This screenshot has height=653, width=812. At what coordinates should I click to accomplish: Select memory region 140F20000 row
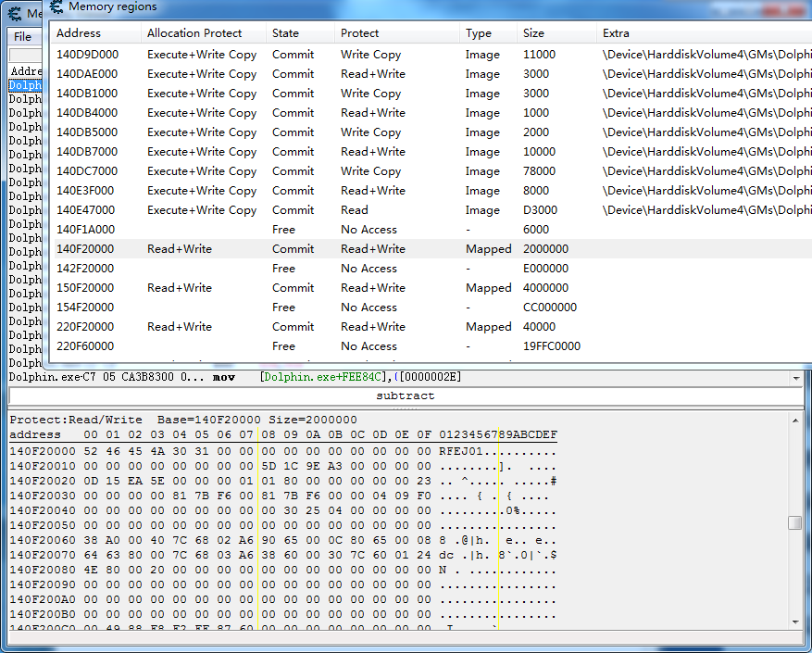pos(433,249)
